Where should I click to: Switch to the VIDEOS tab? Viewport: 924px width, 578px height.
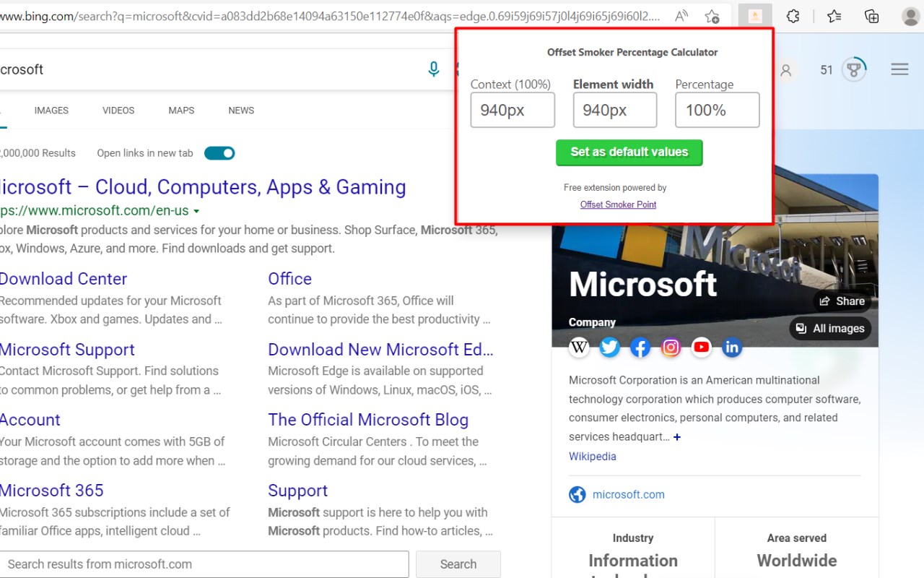118,111
